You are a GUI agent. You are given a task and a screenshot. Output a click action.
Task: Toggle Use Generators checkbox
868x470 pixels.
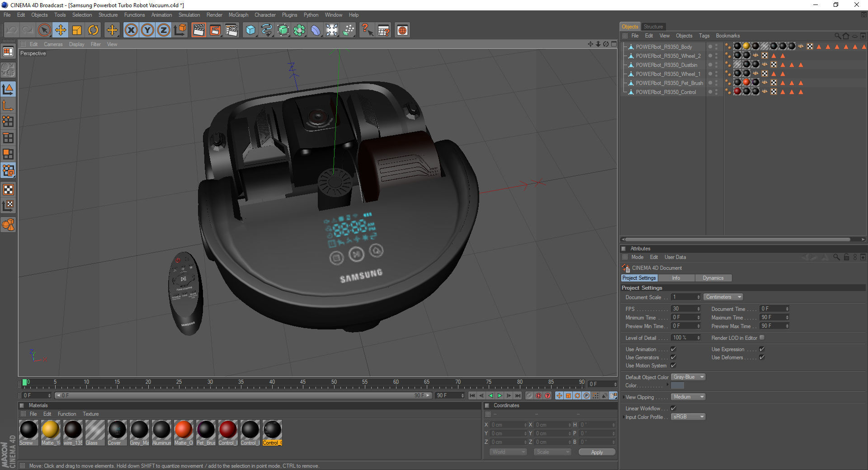[x=673, y=357]
